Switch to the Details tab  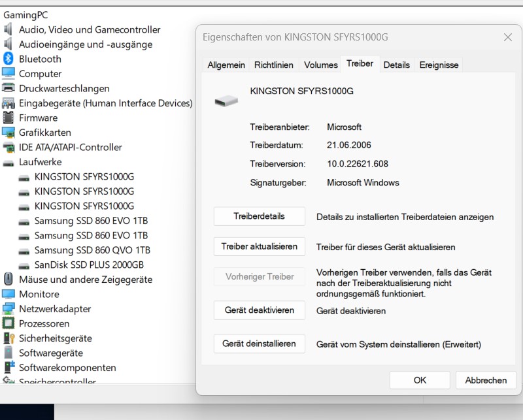pyautogui.click(x=397, y=65)
